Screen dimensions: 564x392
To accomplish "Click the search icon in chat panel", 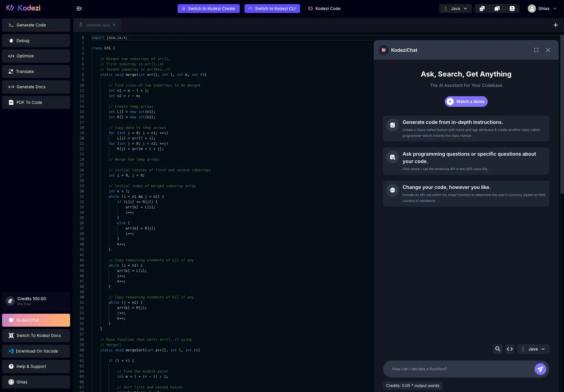I will (498, 349).
